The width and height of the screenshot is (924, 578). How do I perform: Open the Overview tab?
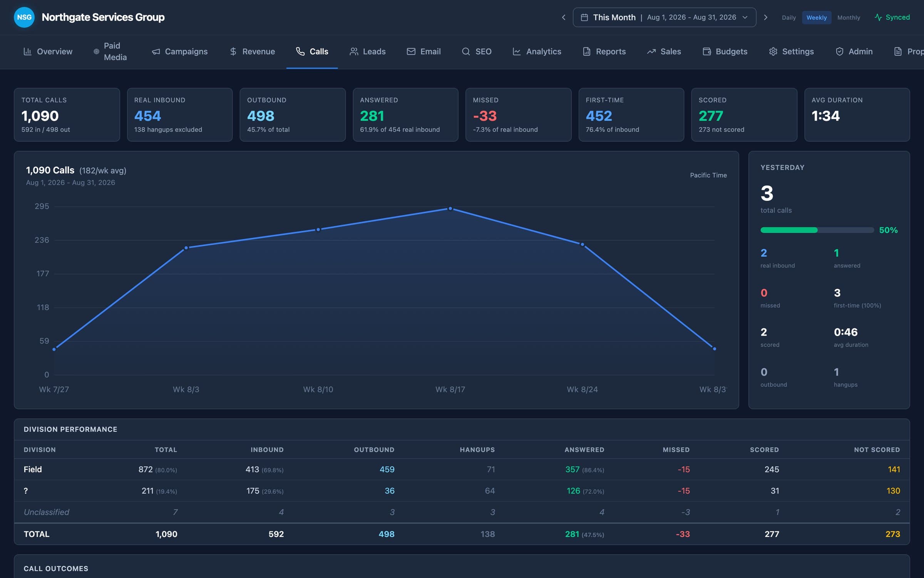(x=48, y=51)
